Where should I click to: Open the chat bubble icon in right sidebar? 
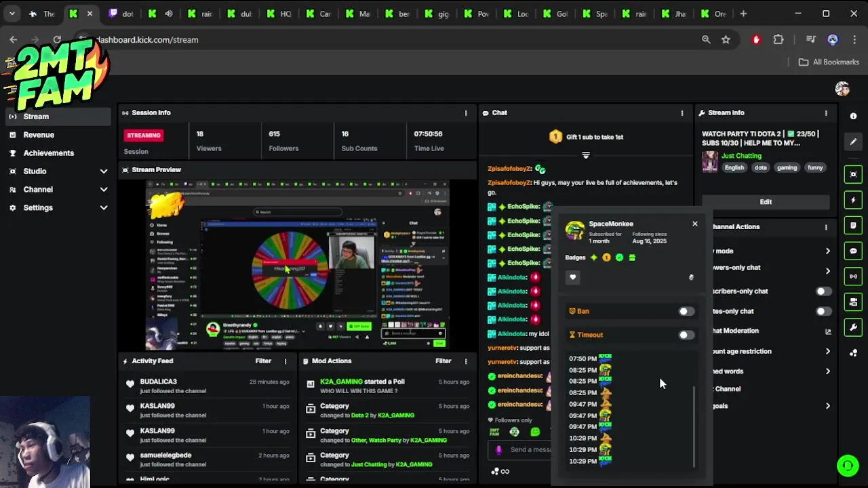click(853, 251)
